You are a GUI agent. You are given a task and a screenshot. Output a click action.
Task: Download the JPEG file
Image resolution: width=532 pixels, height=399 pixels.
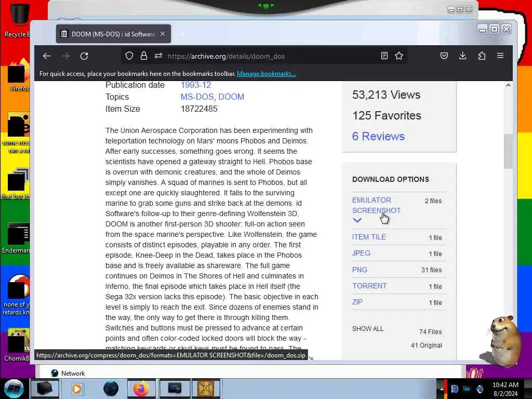pyautogui.click(x=361, y=253)
